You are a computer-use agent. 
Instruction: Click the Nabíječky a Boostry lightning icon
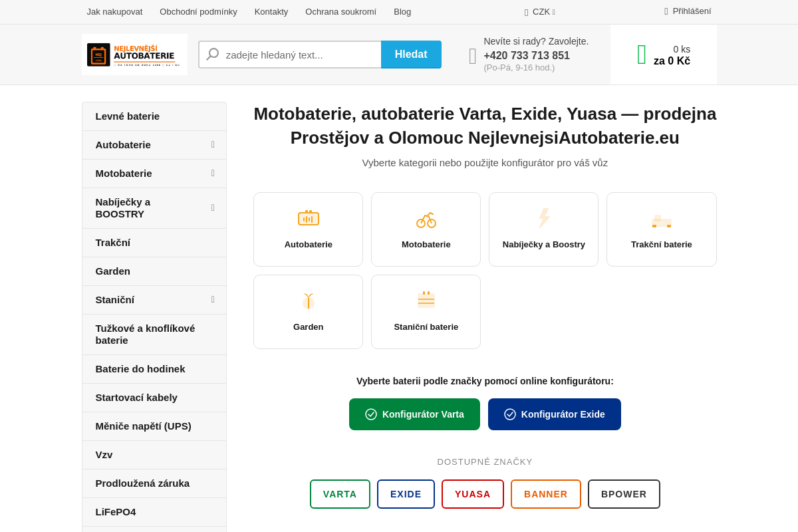pos(544,218)
